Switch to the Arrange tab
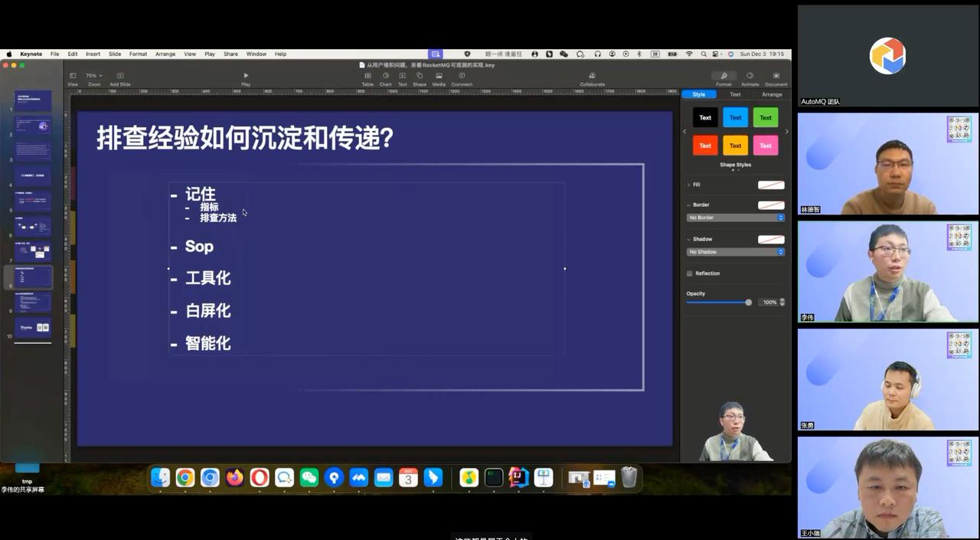Screen dimensions: 980x540 point(771,94)
